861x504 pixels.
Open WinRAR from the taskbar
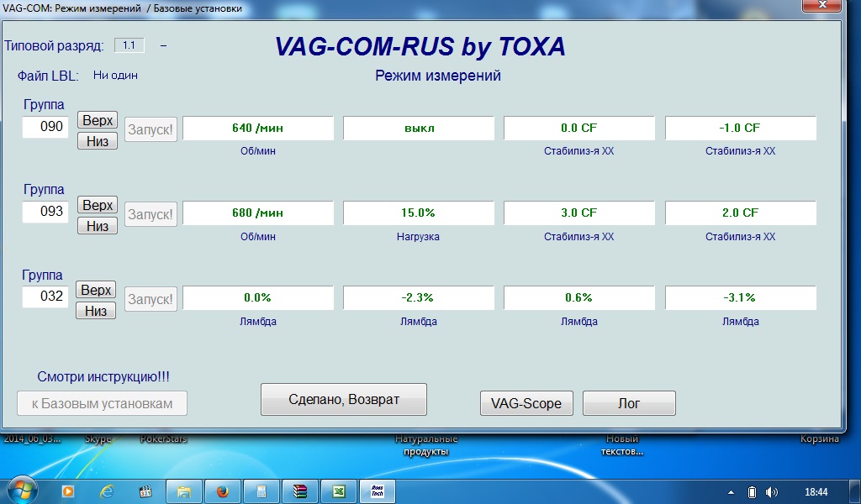[x=299, y=491]
